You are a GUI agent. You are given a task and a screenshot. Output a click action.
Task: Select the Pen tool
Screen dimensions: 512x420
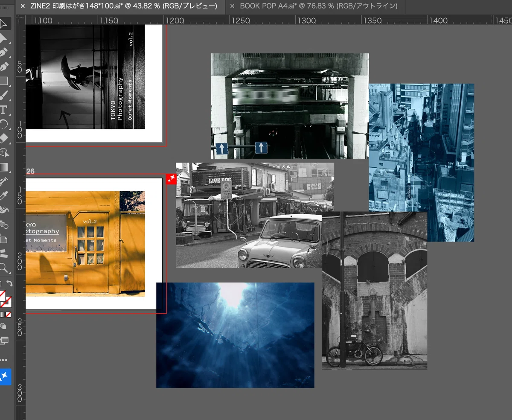pyautogui.click(x=4, y=52)
